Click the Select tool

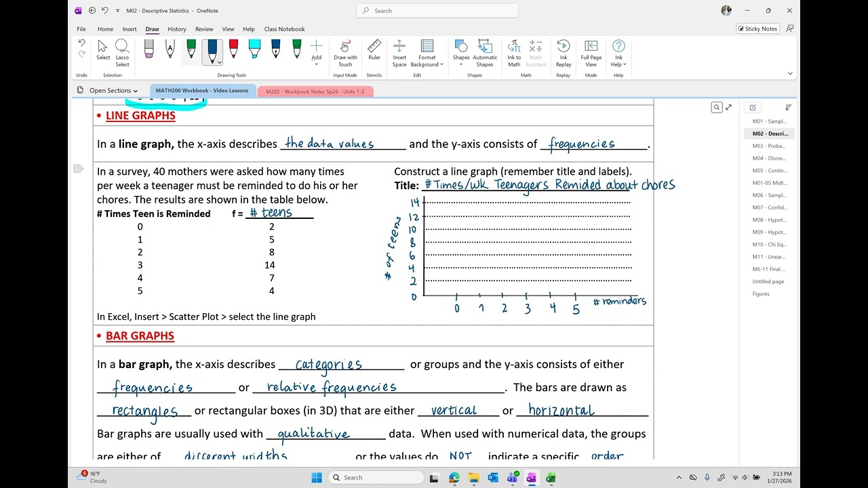click(x=103, y=50)
